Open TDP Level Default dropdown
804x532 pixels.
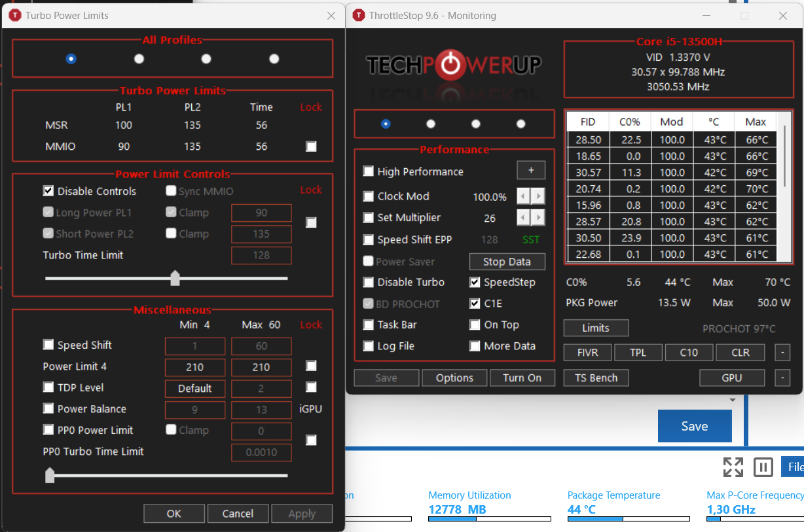point(195,389)
